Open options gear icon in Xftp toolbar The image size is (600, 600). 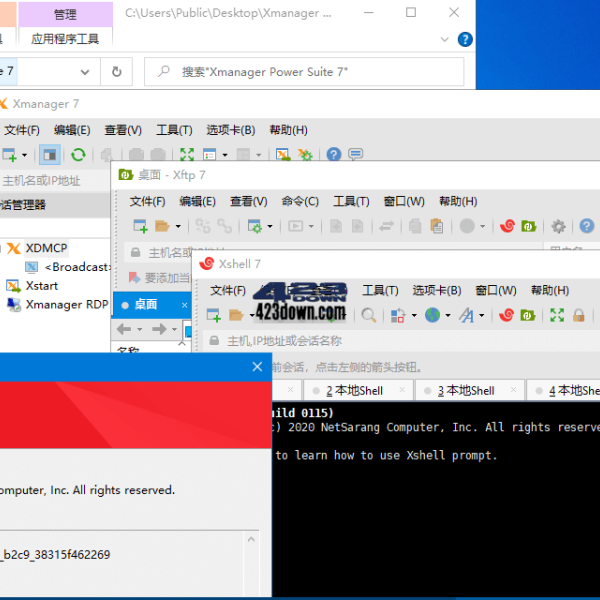click(x=558, y=226)
